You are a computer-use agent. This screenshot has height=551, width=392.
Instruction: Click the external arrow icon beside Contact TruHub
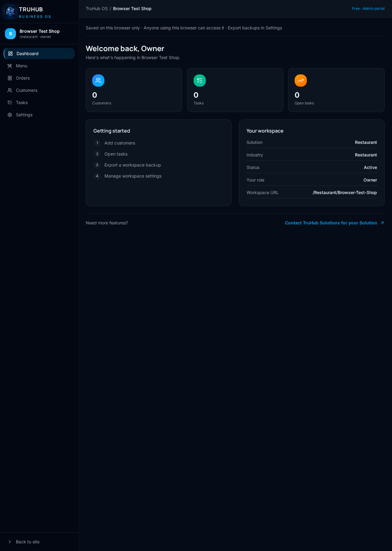click(382, 223)
